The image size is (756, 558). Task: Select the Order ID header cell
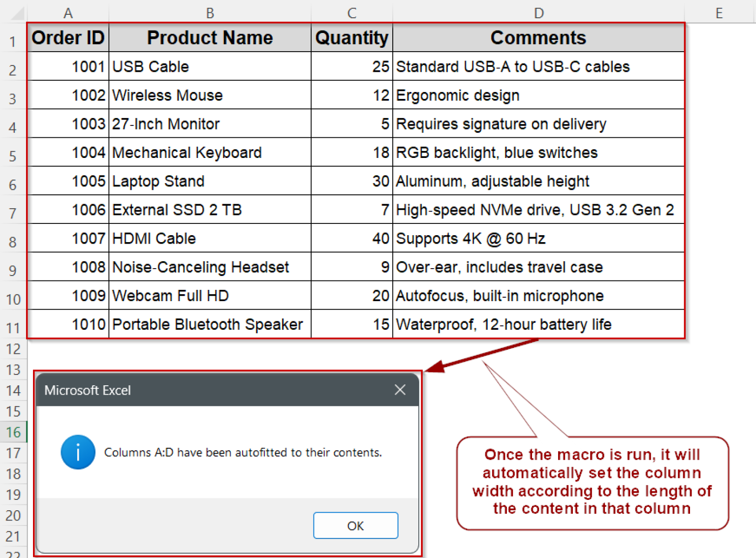pos(68,37)
